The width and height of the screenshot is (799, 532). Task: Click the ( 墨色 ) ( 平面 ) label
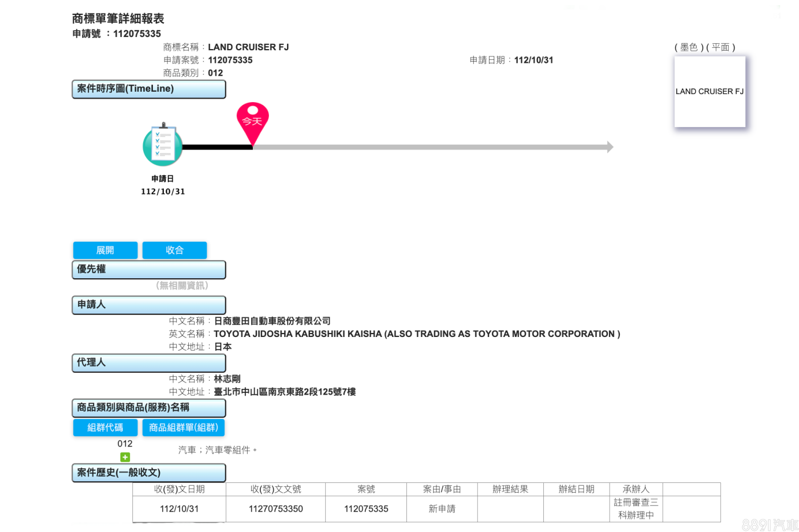(705, 47)
